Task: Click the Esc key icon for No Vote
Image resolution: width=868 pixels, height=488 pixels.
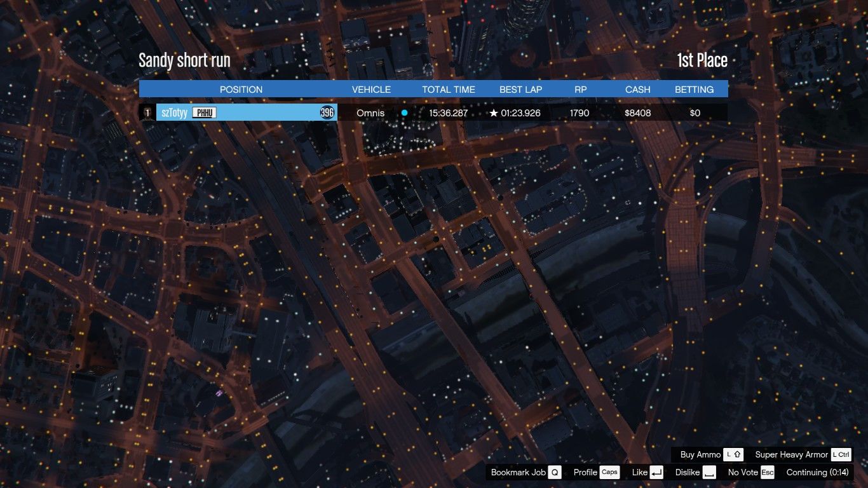Action: pos(768,472)
